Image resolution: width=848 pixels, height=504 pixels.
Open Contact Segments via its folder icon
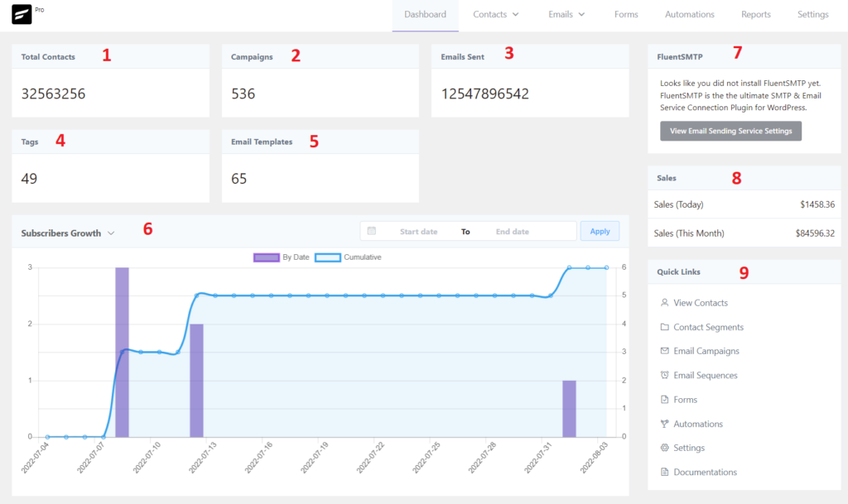coord(664,326)
